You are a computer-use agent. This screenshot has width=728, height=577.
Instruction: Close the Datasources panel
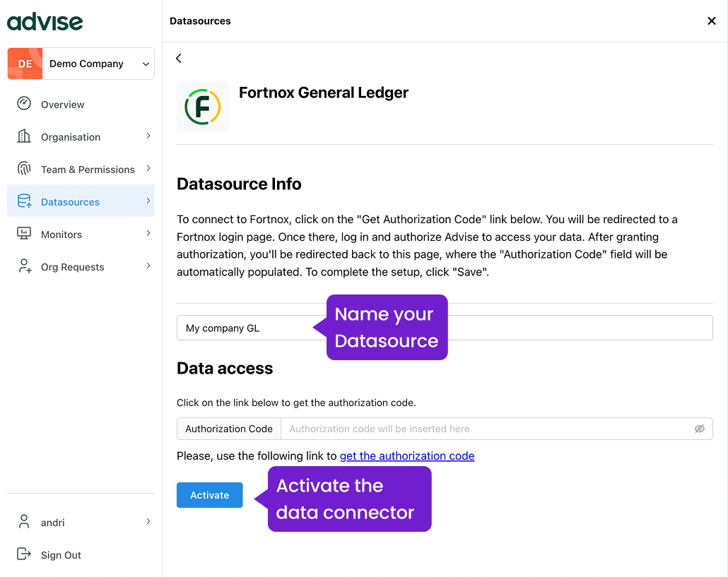[711, 21]
